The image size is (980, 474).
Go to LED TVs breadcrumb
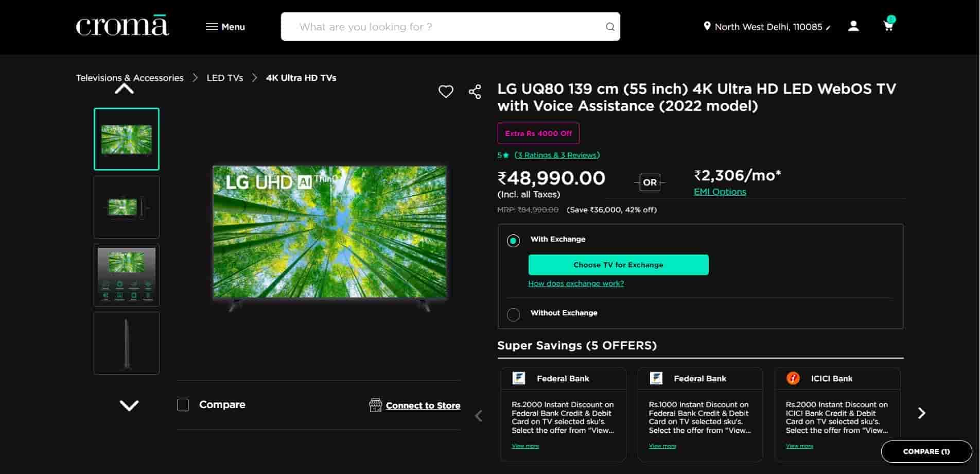coord(224,78)
